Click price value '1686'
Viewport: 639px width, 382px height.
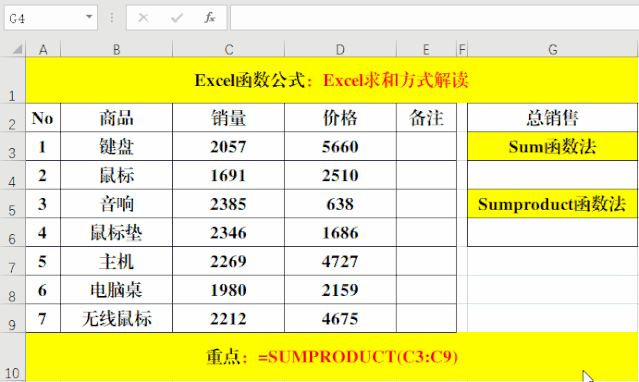[x=340, y=232]
